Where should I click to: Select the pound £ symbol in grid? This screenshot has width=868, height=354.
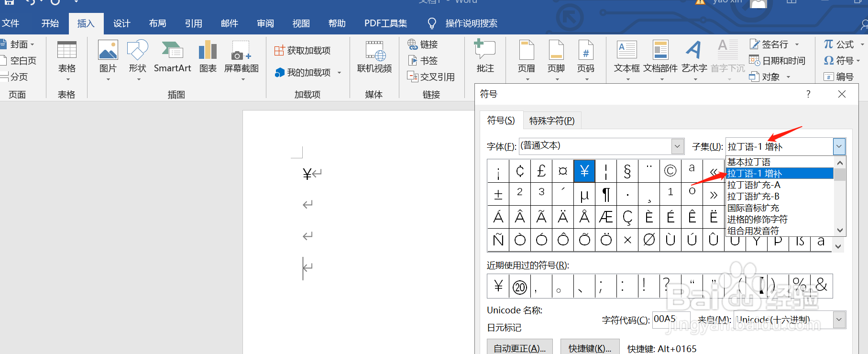click(x=541, y=171)
